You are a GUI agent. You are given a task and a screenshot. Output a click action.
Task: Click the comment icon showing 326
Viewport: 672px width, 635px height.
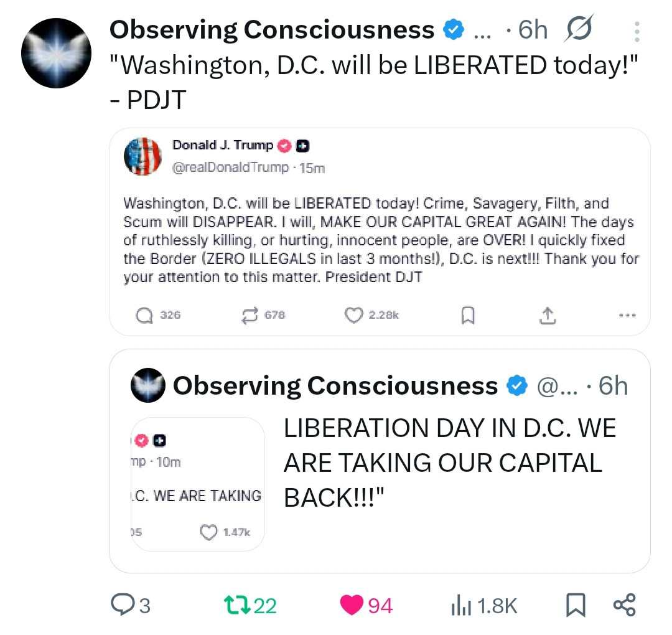[144, 316]
